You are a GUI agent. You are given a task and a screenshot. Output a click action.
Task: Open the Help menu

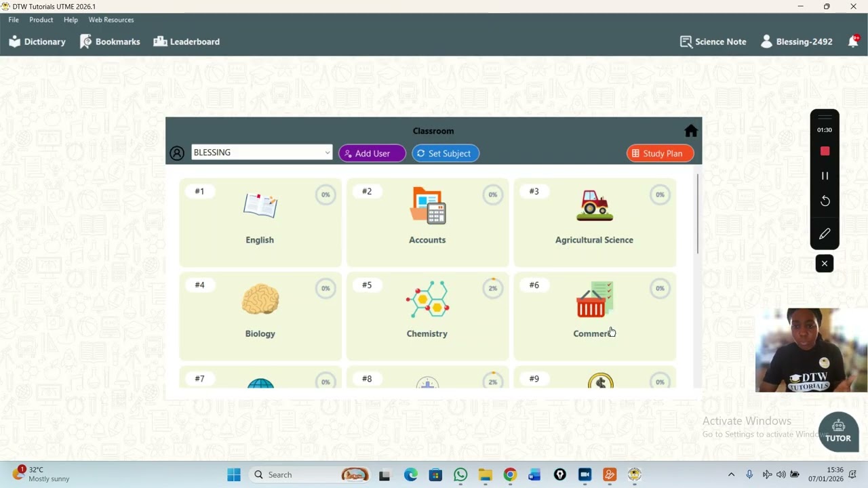(71, 20)
